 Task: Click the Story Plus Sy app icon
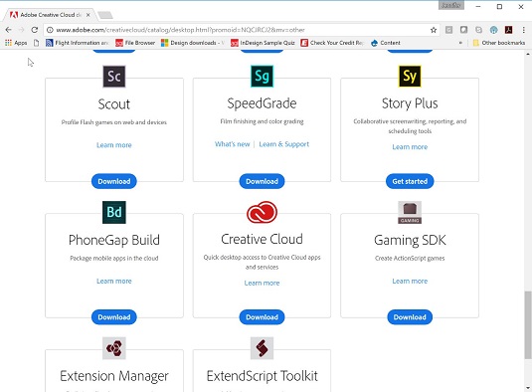(410, 77)
